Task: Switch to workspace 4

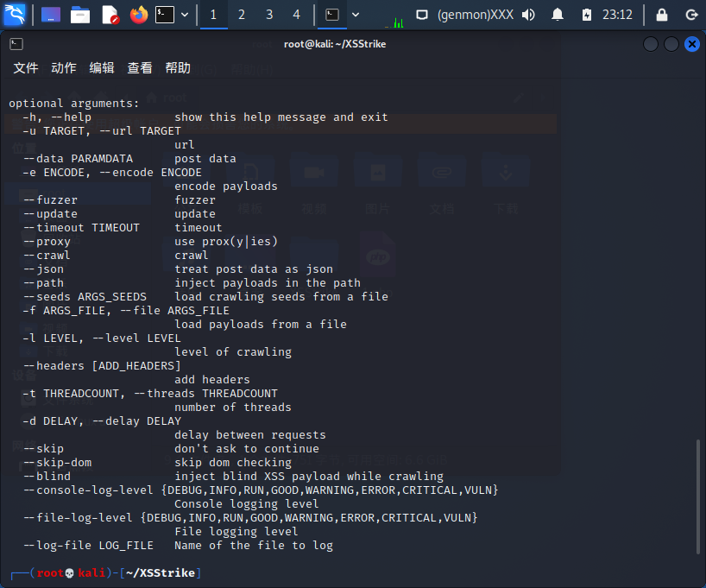Action: point(296,15)
